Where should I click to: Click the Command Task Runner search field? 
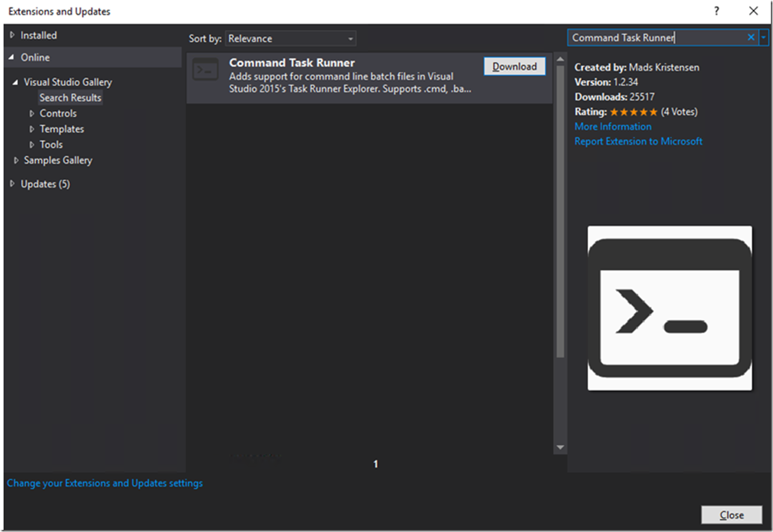coord(657,37)
